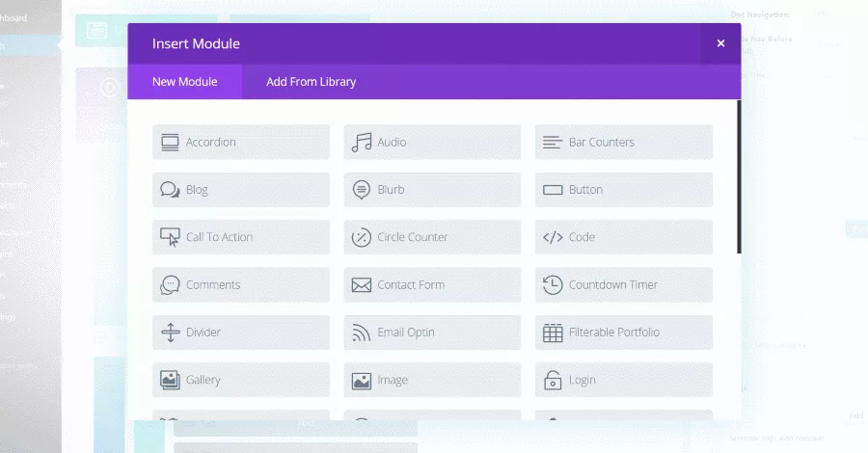Image resolution: width=868 pixels, height=453 pixels.
Task: Click the Accordion module icon
Action: click(x=170, y=142)
